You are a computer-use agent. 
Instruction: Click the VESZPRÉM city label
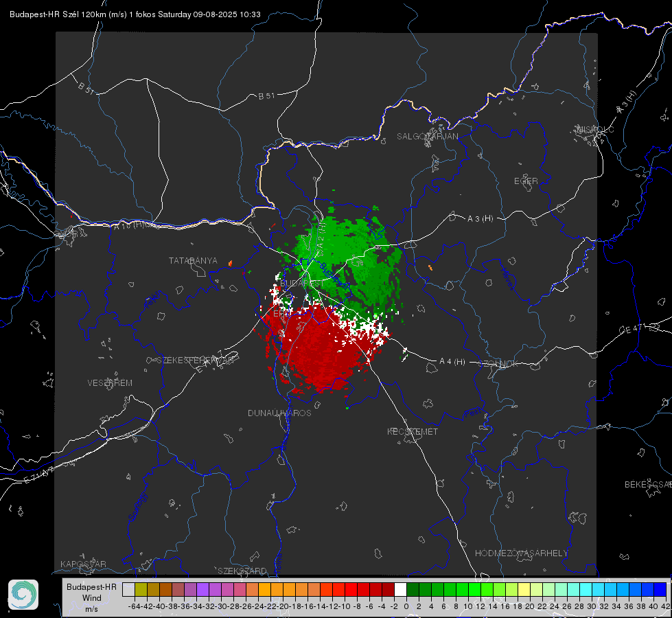(x=110, y=382)
